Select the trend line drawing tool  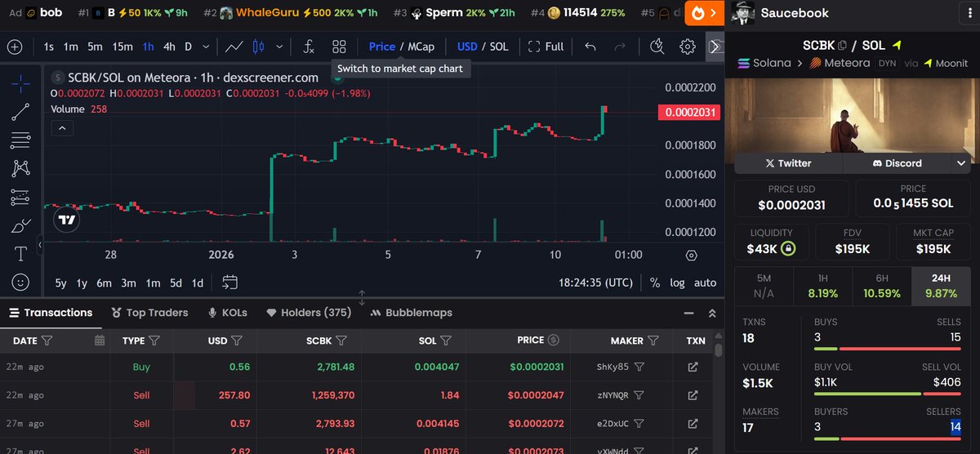(x=21, y=113)
